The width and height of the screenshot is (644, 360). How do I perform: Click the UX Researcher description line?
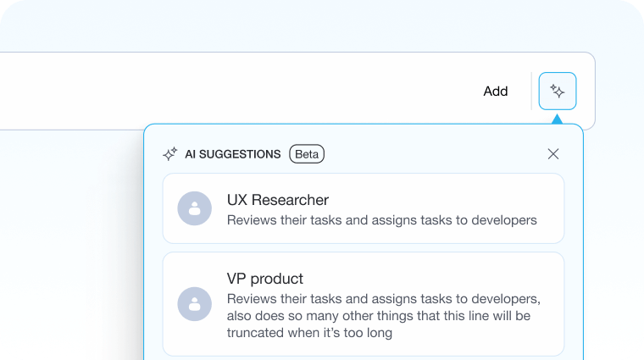click(x=381, y=220)
